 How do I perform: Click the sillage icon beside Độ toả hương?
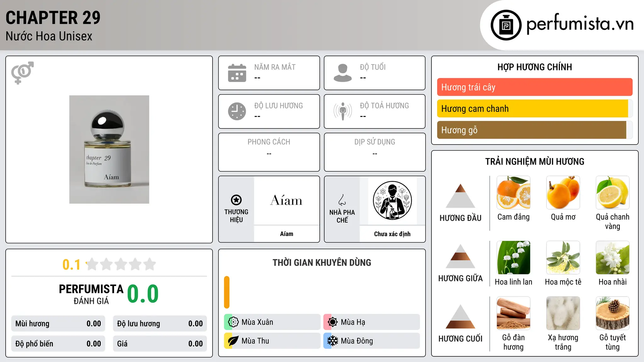tap(343, 111)
